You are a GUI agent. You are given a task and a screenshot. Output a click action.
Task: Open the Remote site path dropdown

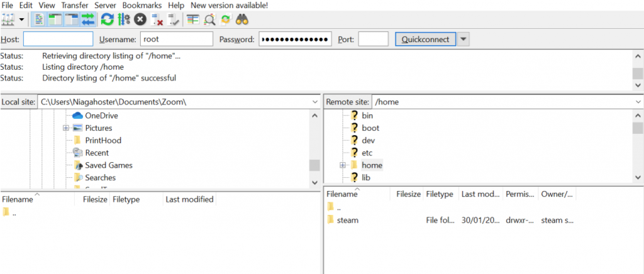(638, 102)
